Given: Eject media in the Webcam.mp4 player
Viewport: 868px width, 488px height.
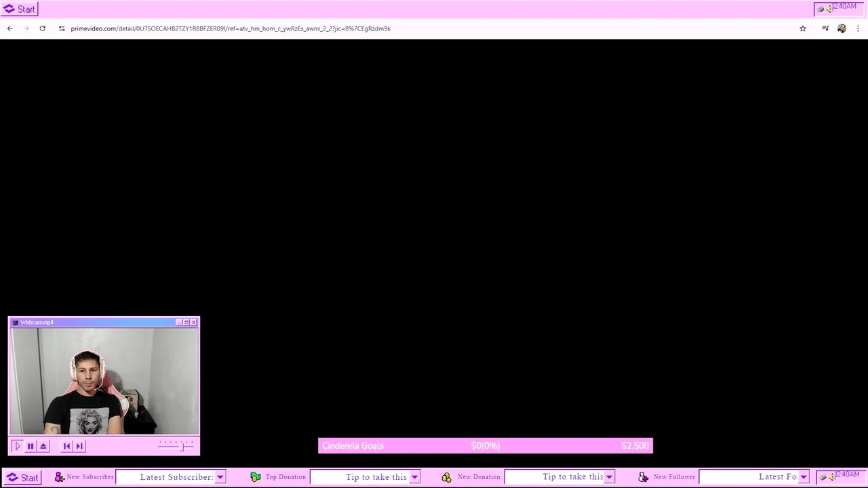Looking at the screenshot, I should (43, 446).
